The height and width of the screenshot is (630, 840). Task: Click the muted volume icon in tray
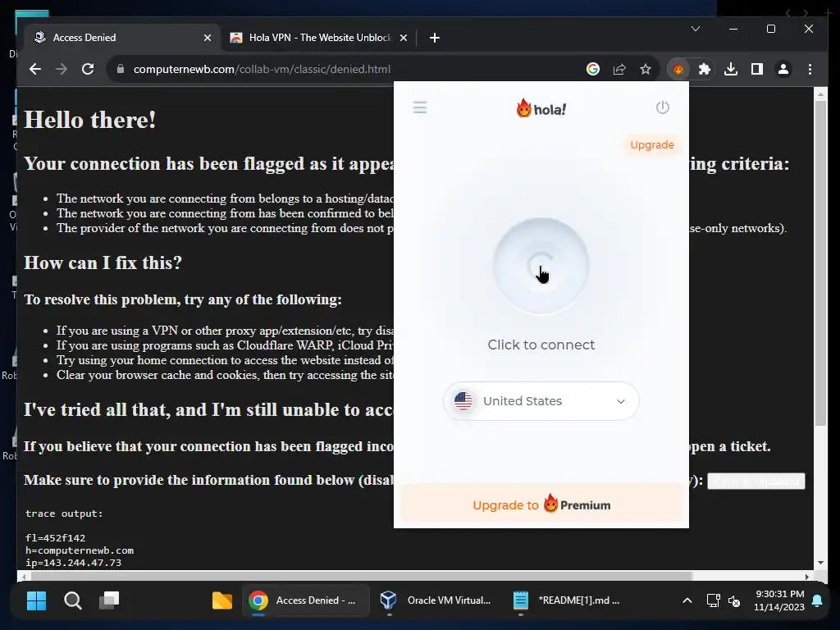pyautogui.click(x=734, y=600)
